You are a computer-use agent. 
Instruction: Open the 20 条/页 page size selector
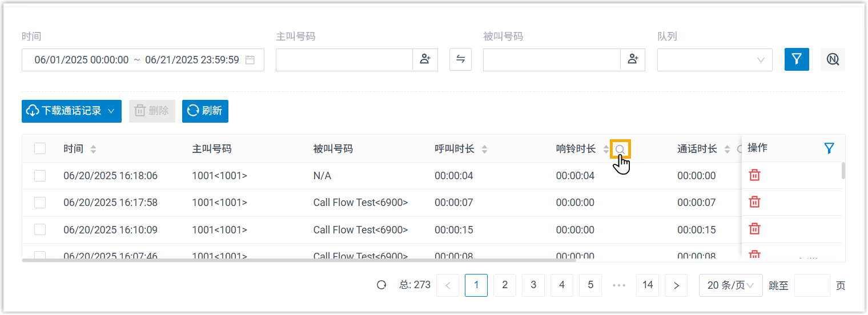click(730, 285)
